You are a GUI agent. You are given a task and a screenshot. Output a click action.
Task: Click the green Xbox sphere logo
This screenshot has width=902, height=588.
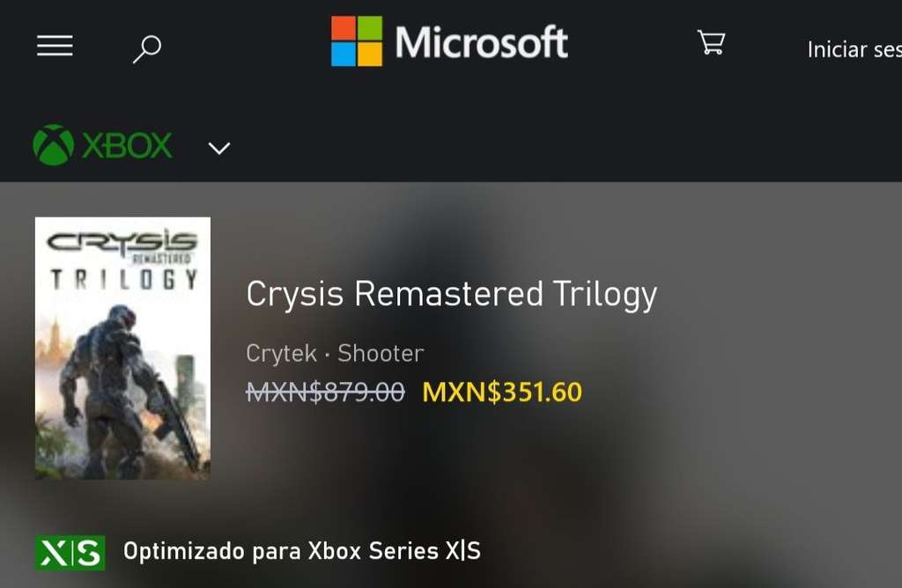click(x=54, y=145)
